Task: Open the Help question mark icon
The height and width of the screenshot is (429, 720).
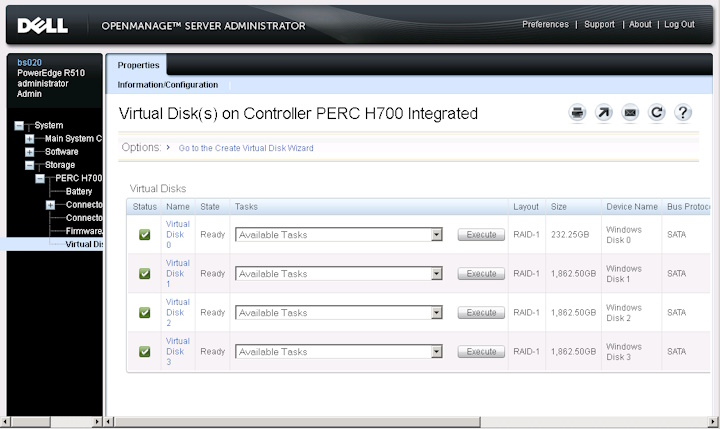Action: pos(683,113)
